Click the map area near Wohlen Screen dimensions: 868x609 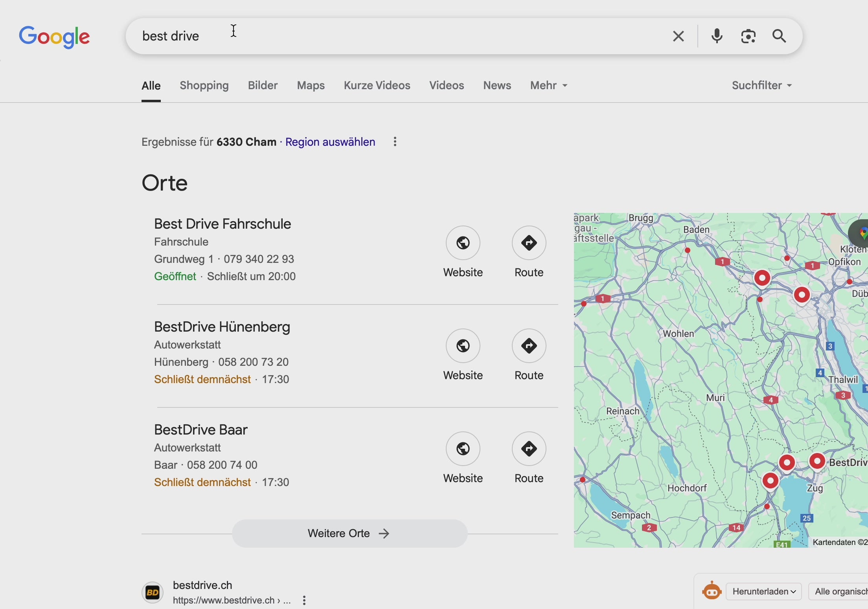(x=678, y=334)
